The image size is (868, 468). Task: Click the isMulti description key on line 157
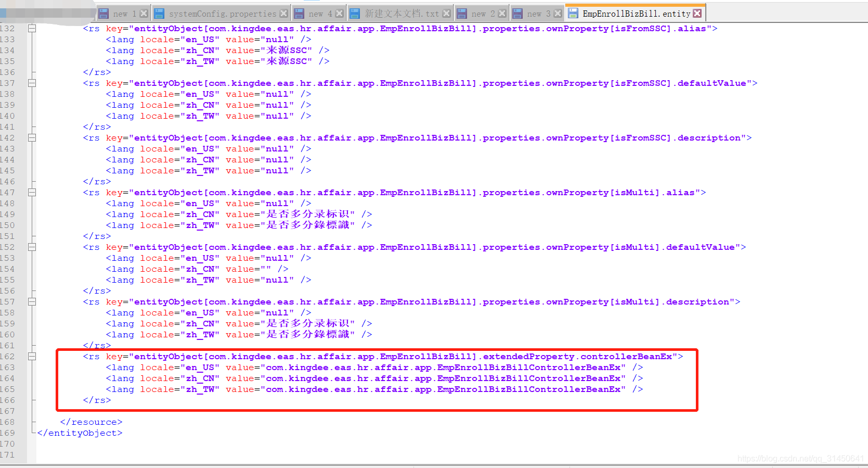click(432, 302)
